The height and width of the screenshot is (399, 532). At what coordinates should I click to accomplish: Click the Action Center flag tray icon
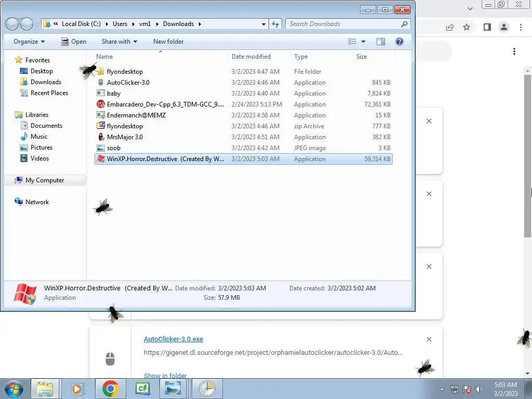pyautogui.click(x=467, y=389)
